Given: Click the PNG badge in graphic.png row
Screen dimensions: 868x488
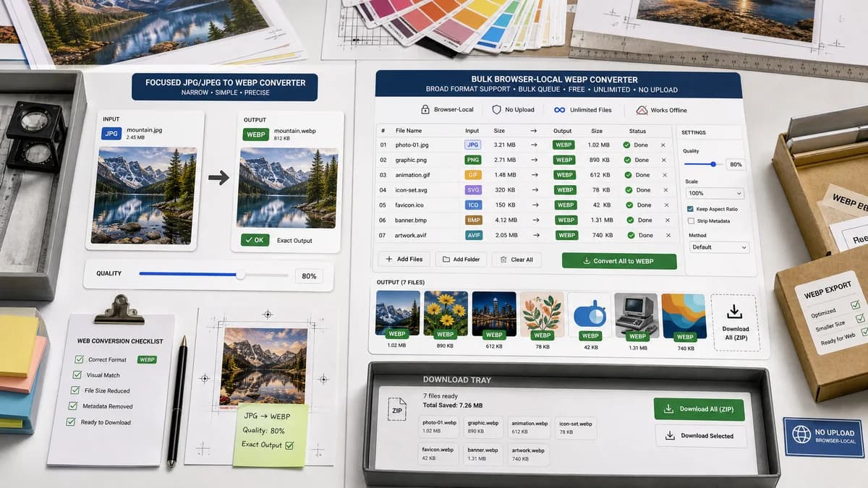Looking at the screenshot, I should pos(472,160).
